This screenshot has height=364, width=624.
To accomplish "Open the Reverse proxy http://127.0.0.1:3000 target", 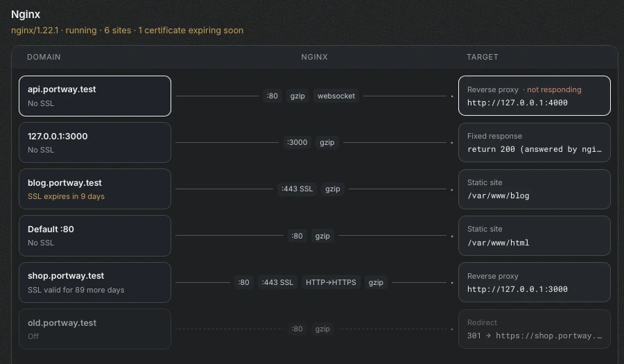I will coord(535,282).
